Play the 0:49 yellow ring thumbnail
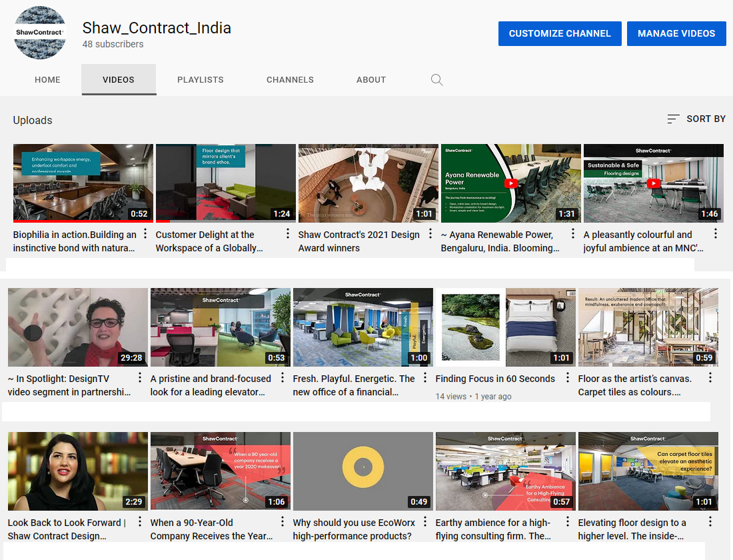 363,471
